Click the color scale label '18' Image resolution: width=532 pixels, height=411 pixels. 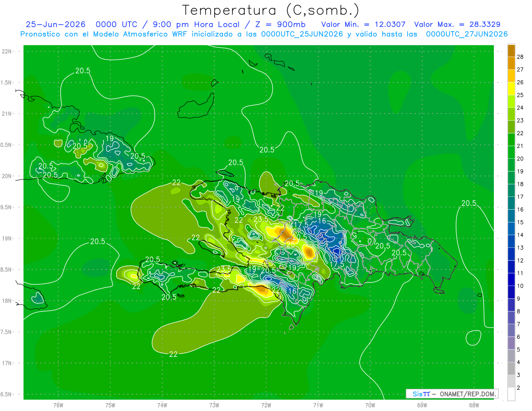(520, 184)
